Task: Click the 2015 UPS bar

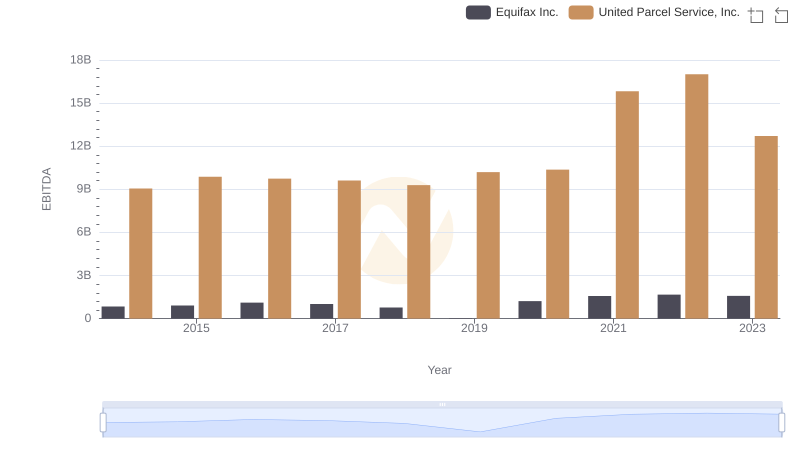Action: (210, 247)
